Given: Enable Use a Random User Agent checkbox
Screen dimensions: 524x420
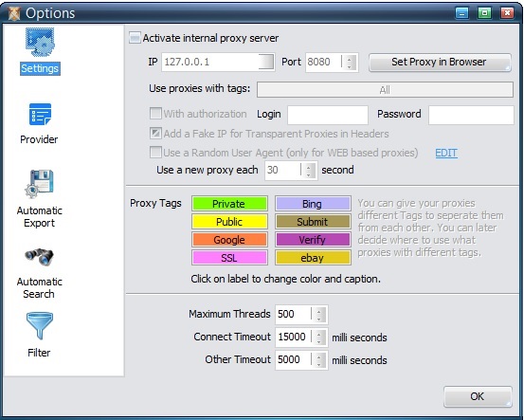Looking at the screenshot, I should pos(155,152).
